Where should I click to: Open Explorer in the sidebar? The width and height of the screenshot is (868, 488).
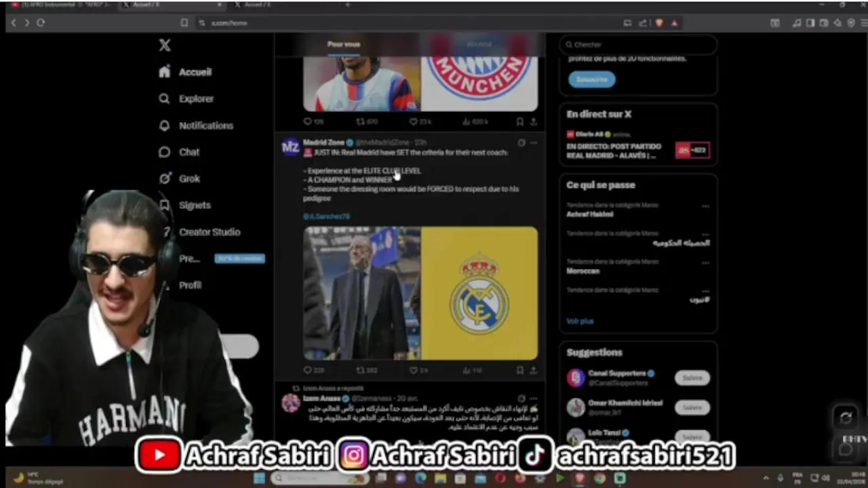click(x=186, y=98)
